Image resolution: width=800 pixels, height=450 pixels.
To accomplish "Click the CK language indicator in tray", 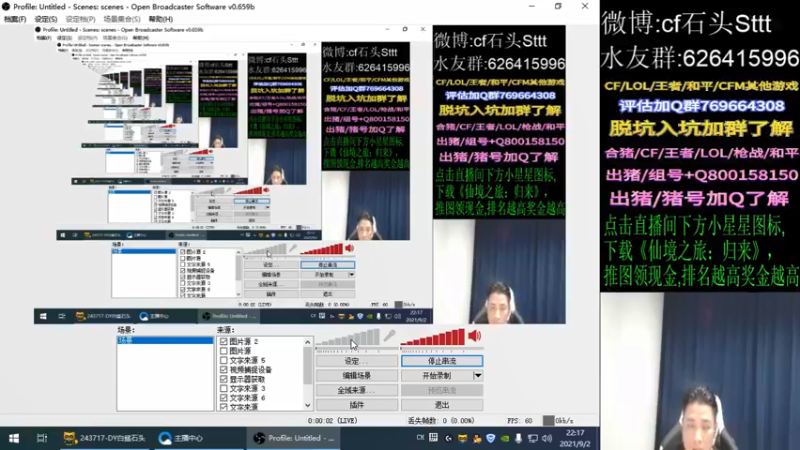I will (420, 438).
